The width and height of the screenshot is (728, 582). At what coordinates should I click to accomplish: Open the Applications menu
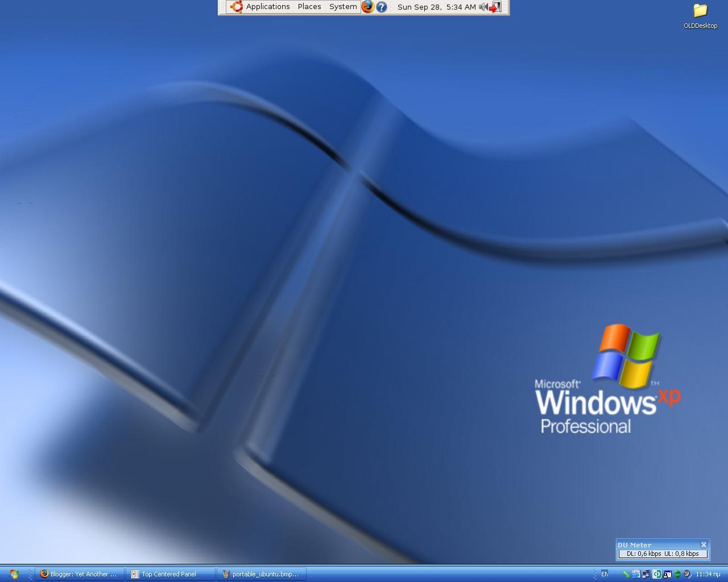[268, 7]
